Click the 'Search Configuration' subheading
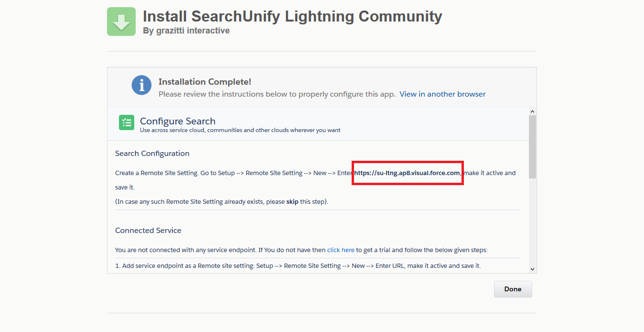 click(152, 154)
